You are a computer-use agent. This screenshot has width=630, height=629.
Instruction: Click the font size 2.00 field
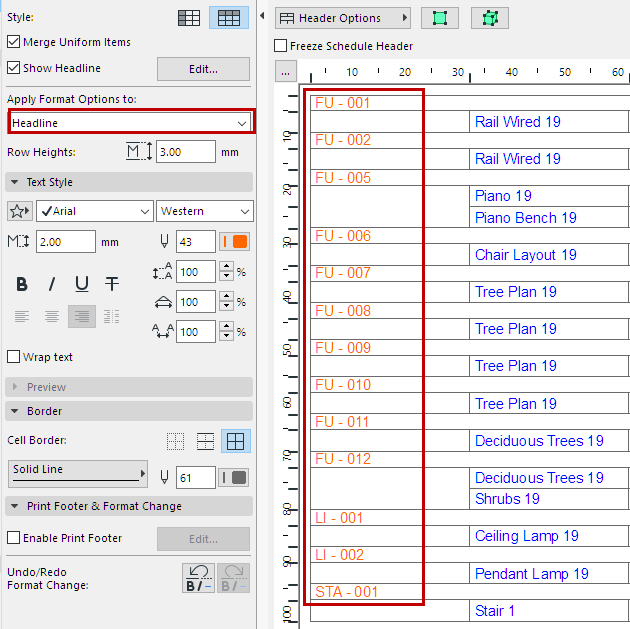tap(66, 241)
